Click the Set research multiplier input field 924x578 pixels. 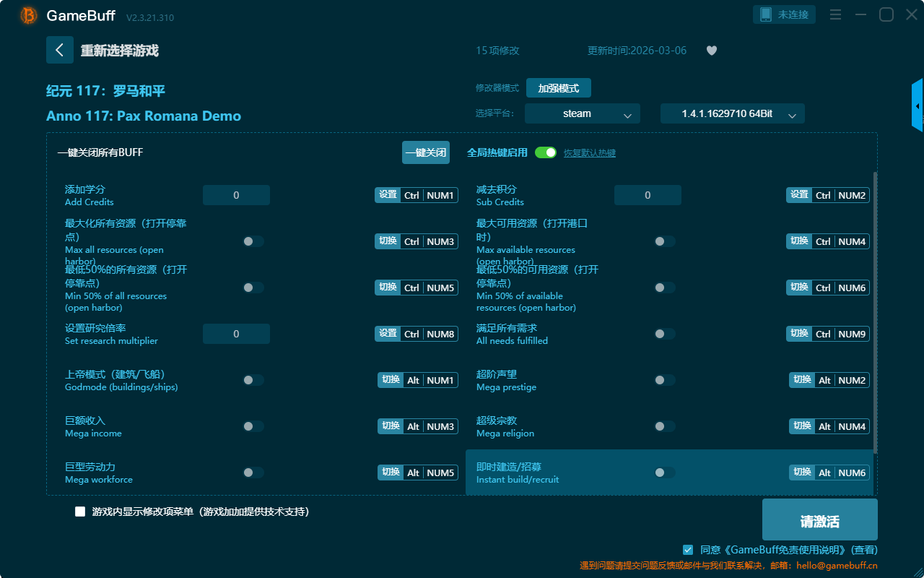click(236, 334)
